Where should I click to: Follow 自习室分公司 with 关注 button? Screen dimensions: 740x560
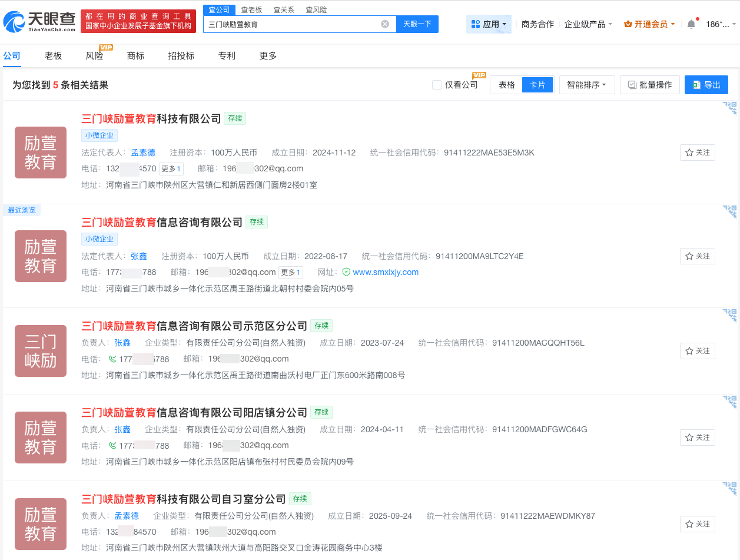click(698, 524)
